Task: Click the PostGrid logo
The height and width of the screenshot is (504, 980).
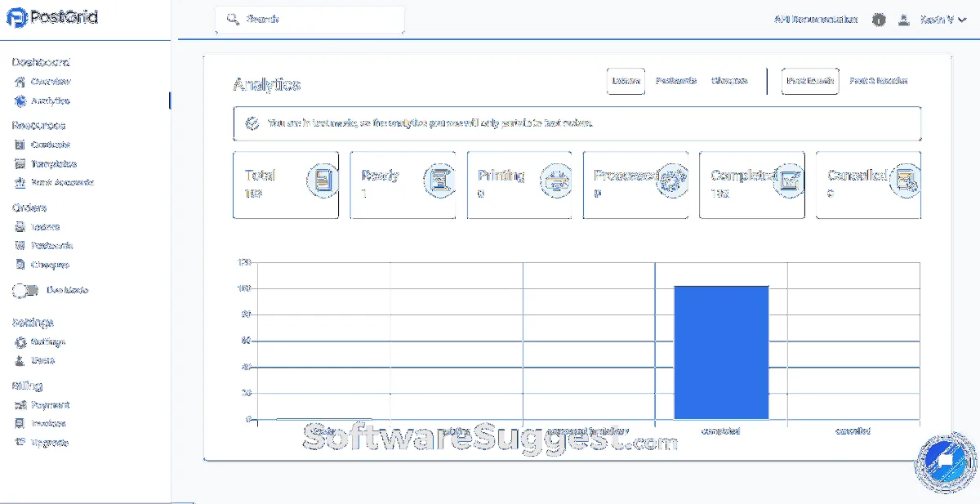Action: 52,16
